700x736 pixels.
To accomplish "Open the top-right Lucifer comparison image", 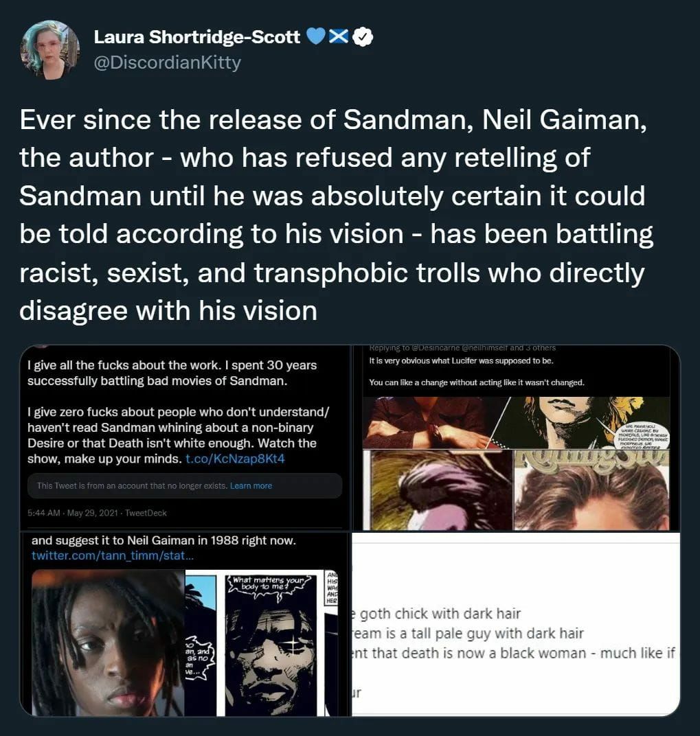I will (516, 437).
